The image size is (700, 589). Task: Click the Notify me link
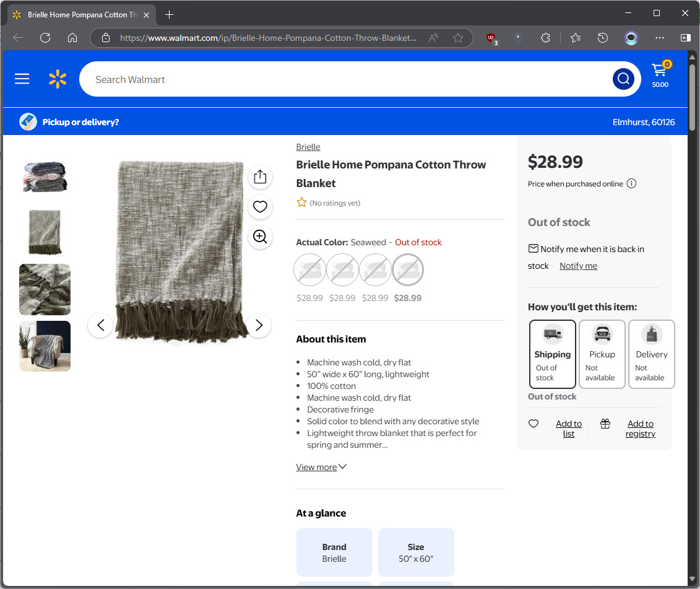578,266
